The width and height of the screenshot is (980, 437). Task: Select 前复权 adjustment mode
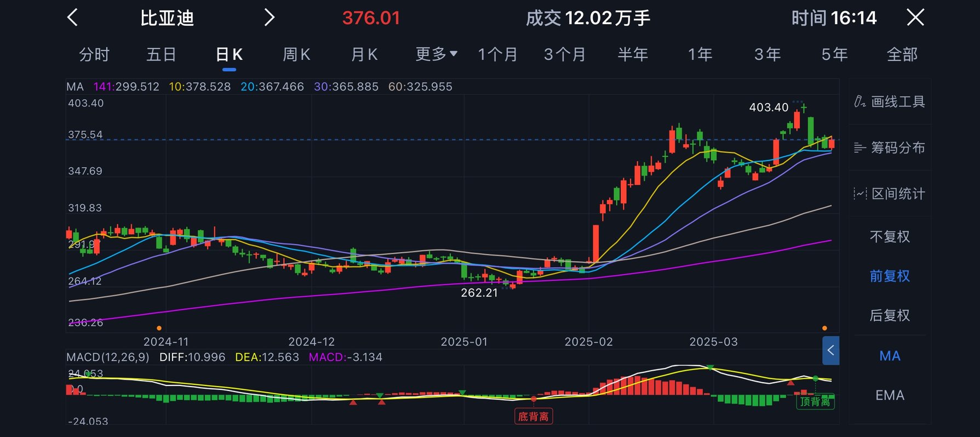[890, 276]
